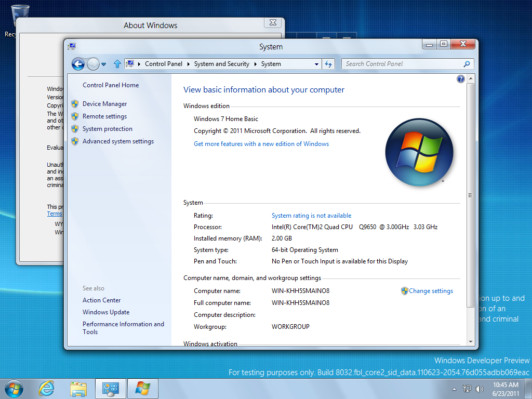Click the scrollbar down arrow in System window

470,341
